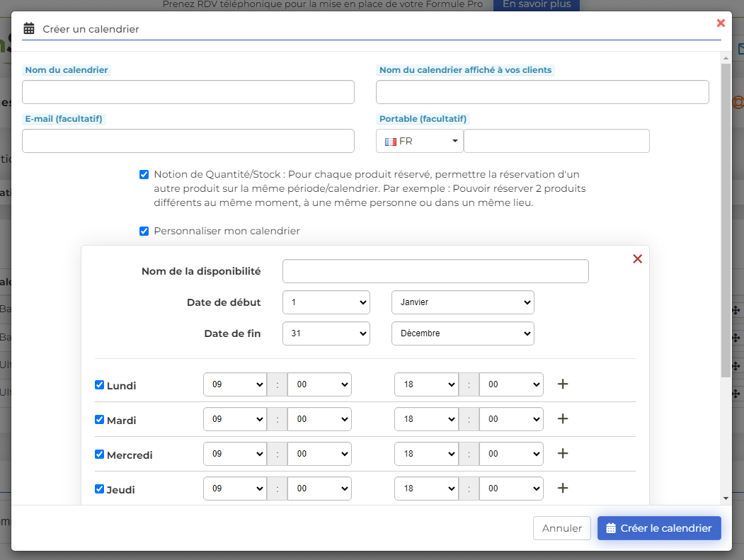Open Mercredi end hour dropdown

[x=427, y=454]
